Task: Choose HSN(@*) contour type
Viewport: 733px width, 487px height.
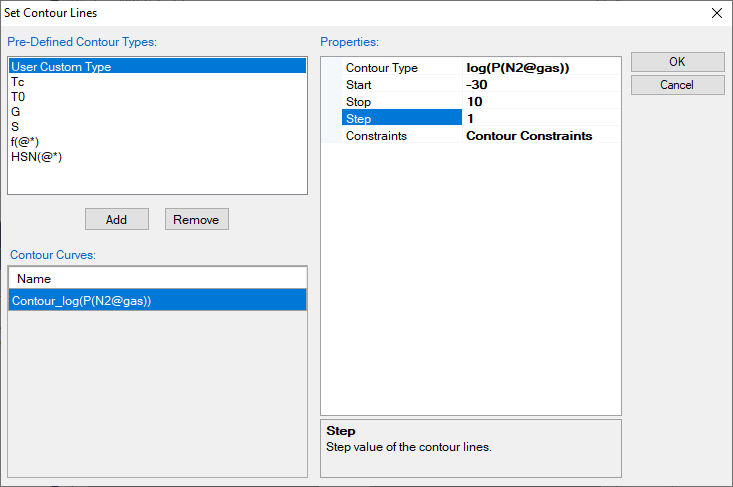Action: (36, 157)
